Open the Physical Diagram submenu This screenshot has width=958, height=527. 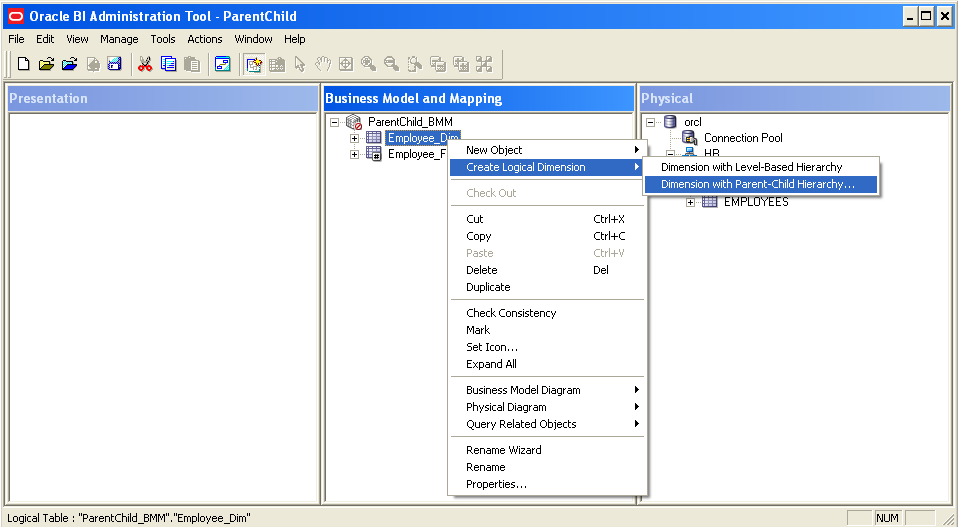[547, 407]
